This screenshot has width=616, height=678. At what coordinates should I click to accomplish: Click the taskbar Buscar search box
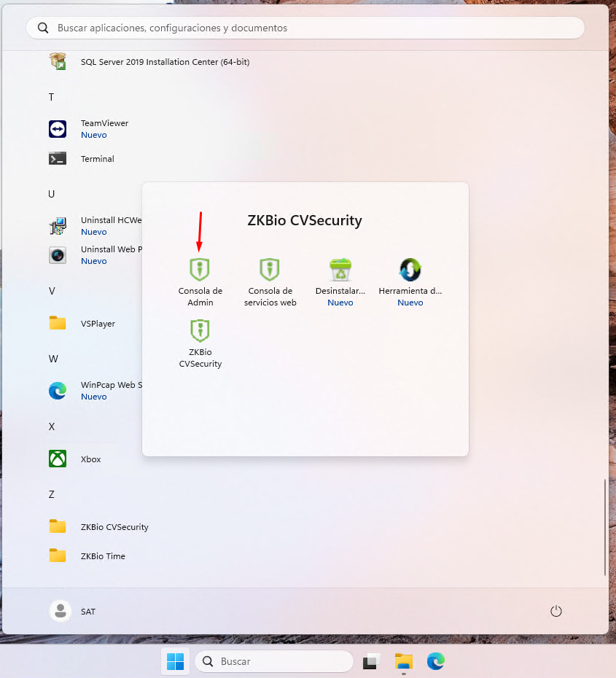click(274, 661)
